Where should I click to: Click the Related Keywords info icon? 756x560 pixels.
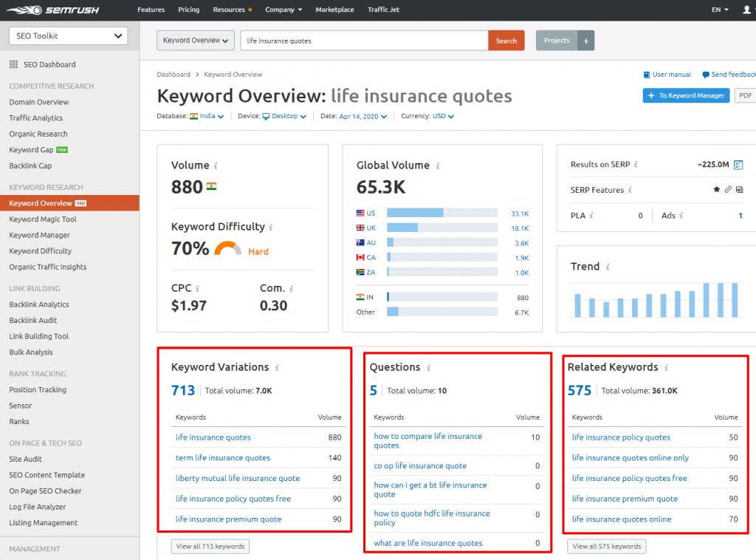click(x=666, y=367)
